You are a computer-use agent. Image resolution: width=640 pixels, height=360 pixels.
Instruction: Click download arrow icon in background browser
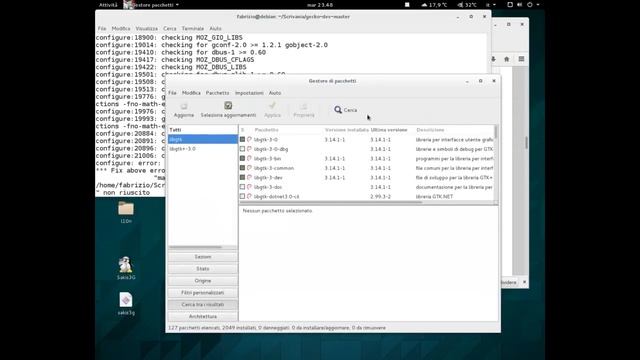(x=493, y=59)
